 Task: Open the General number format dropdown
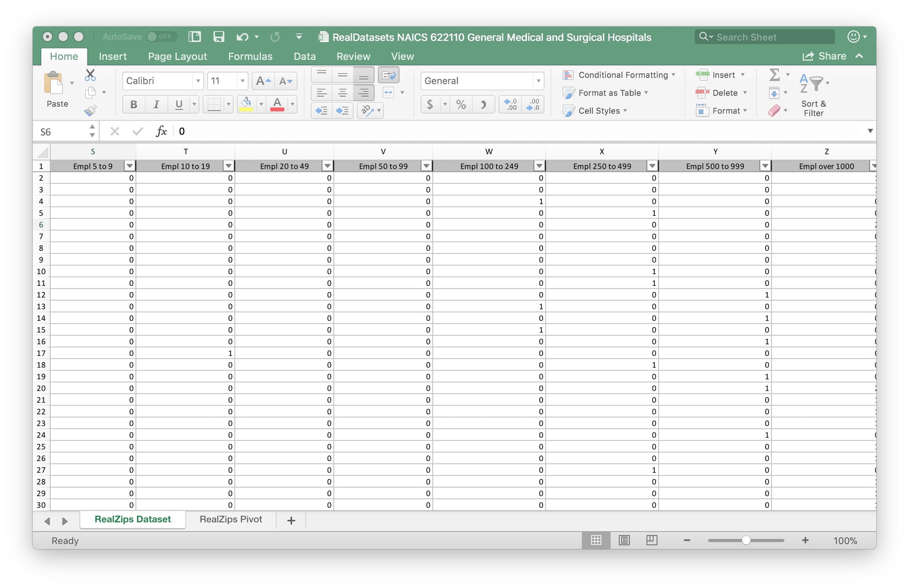[x=538, y=81]
